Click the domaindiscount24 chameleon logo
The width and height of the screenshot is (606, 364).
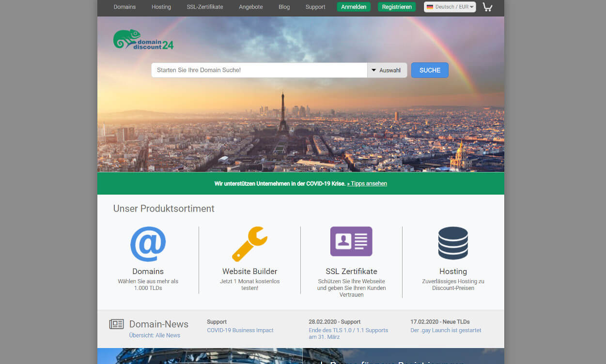click(x=143, y=40)
